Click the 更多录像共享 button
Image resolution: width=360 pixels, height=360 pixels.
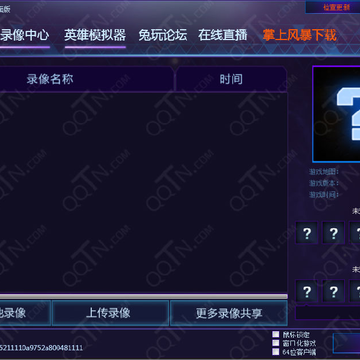point(229,313)
